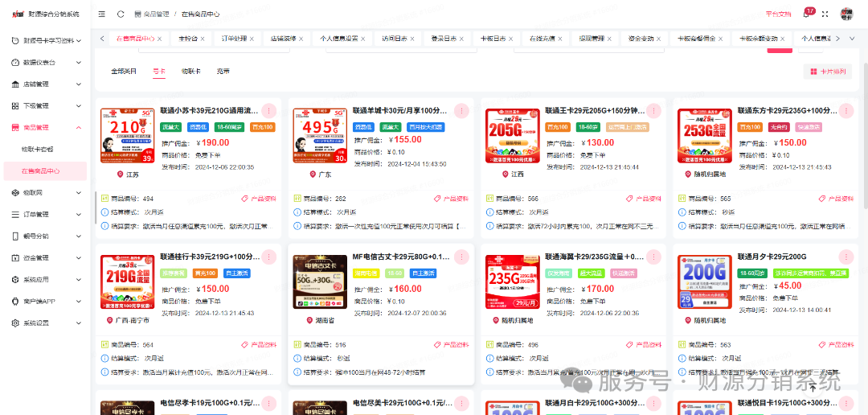Expand 订单管理 sidebar menu
This screenshot has height=415, width=868.
(45, 215)
